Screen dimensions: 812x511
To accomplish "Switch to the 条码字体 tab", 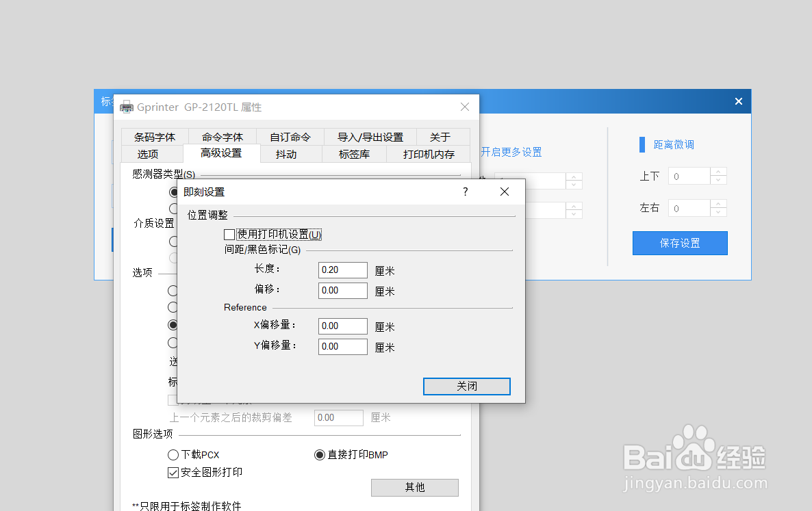I will click(x=155, y=137).
